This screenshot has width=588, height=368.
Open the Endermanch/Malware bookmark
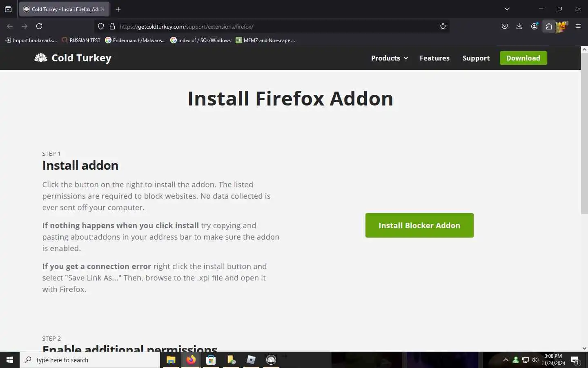point(135,40)
